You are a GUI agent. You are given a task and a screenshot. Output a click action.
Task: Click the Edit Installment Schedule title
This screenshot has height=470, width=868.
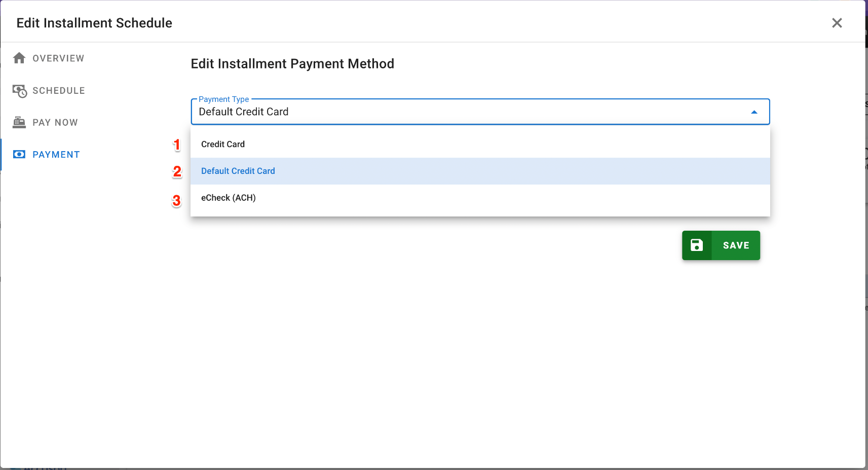point(94,23)
